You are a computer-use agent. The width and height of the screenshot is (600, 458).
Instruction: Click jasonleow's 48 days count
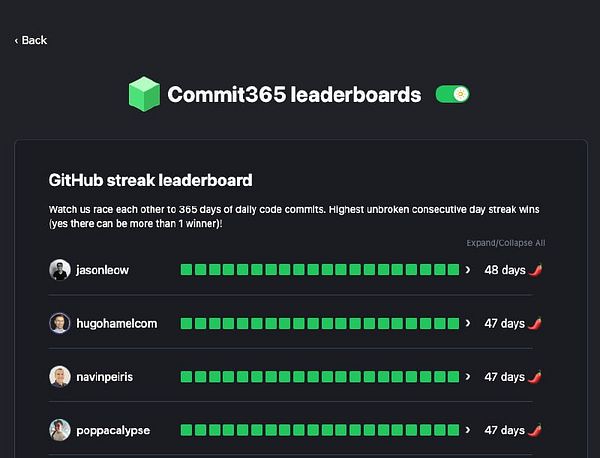[x=505, y=270]
